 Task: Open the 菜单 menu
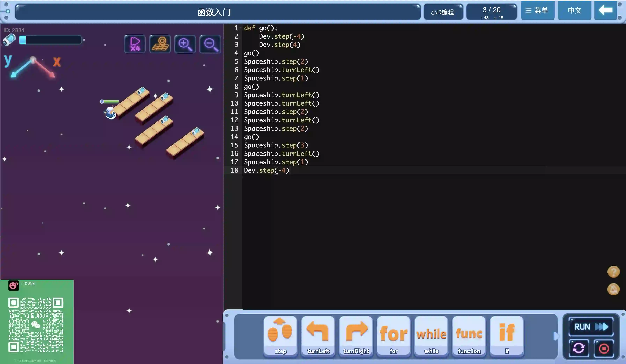pos(538,10)
